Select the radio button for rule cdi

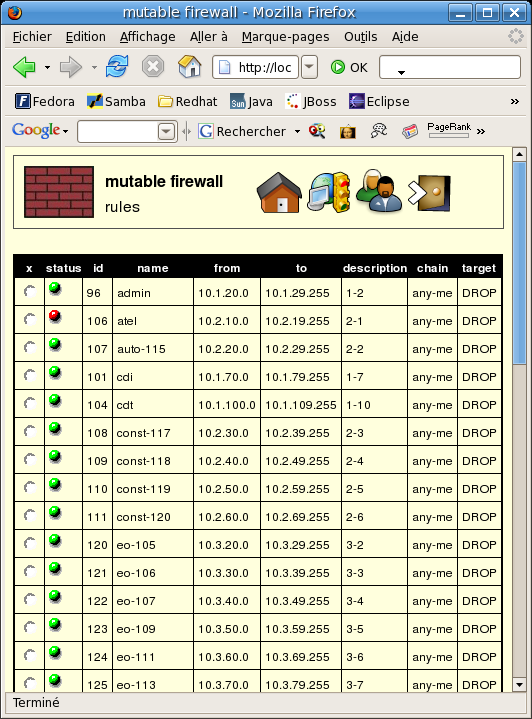pyautogui.click(x=30, y=376)
